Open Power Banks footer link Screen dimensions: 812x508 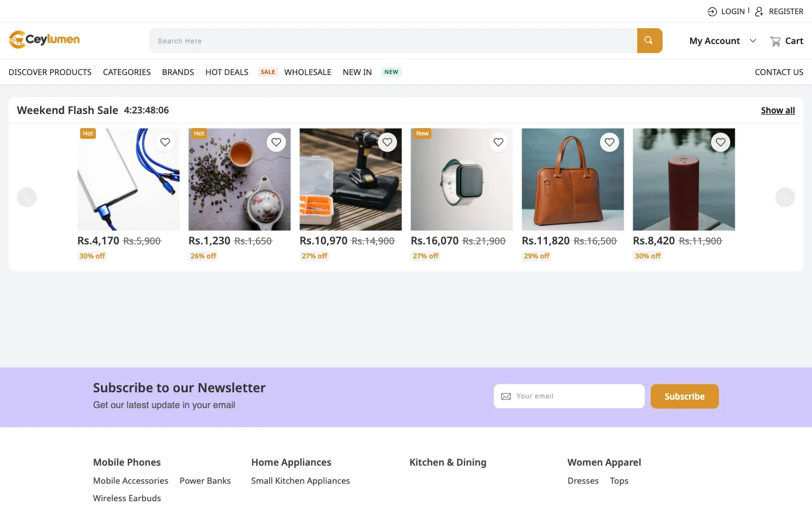coord(205,481)
